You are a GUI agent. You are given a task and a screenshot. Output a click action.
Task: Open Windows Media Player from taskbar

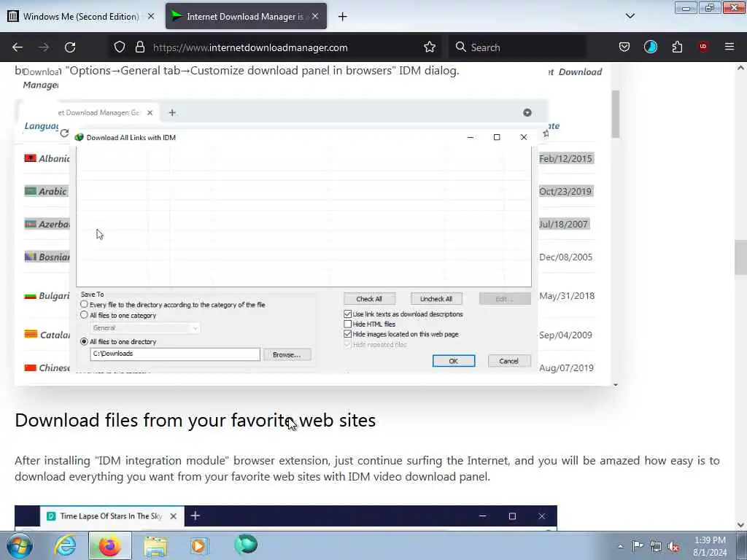click(200, 545)
